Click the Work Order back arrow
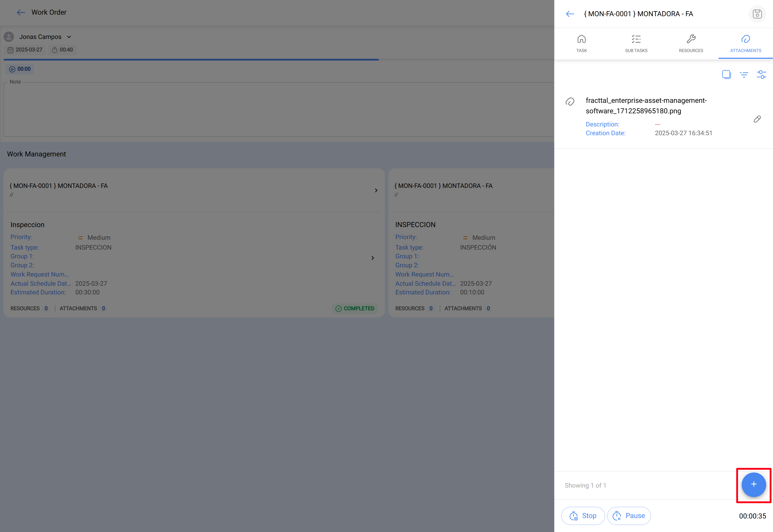 21,12
